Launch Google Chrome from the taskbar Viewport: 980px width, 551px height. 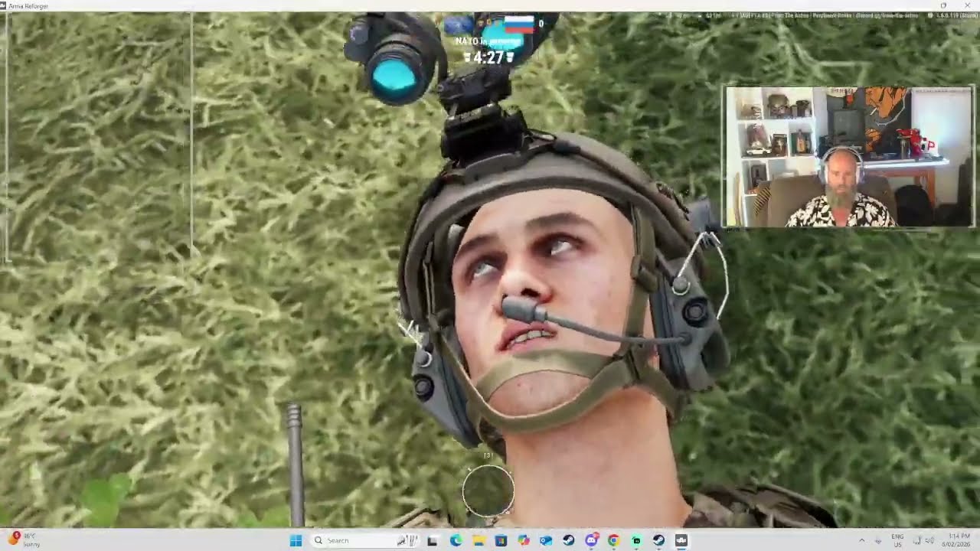tap(614, 540)
